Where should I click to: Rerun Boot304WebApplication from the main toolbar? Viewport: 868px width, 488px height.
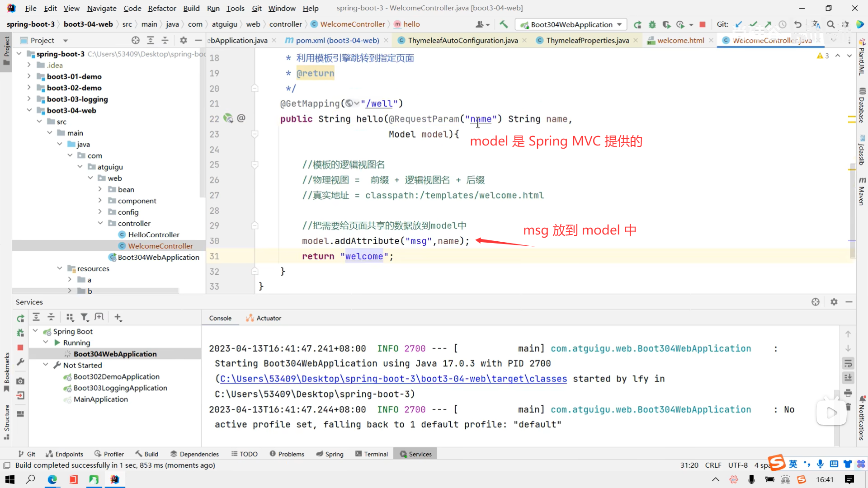637,24
